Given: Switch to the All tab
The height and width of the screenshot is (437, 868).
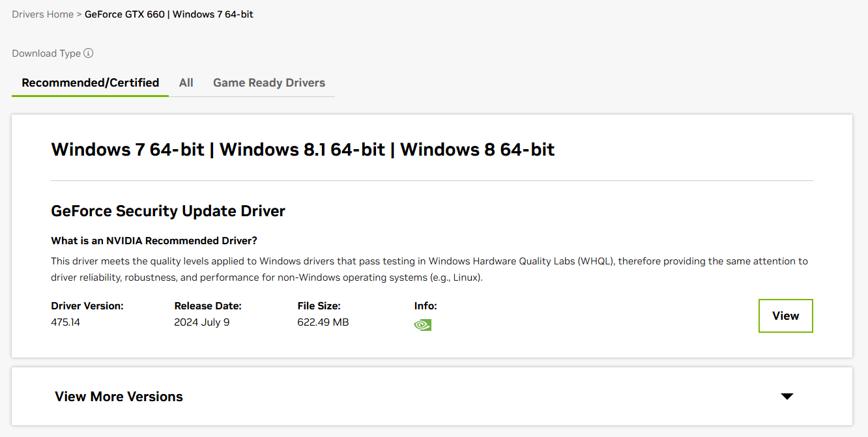Looking at the screenshot, I should [186, 83].
